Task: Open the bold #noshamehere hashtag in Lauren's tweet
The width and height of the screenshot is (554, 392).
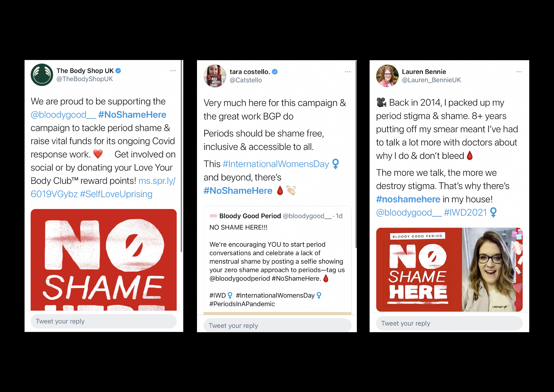Action: [x=408, y=199]
